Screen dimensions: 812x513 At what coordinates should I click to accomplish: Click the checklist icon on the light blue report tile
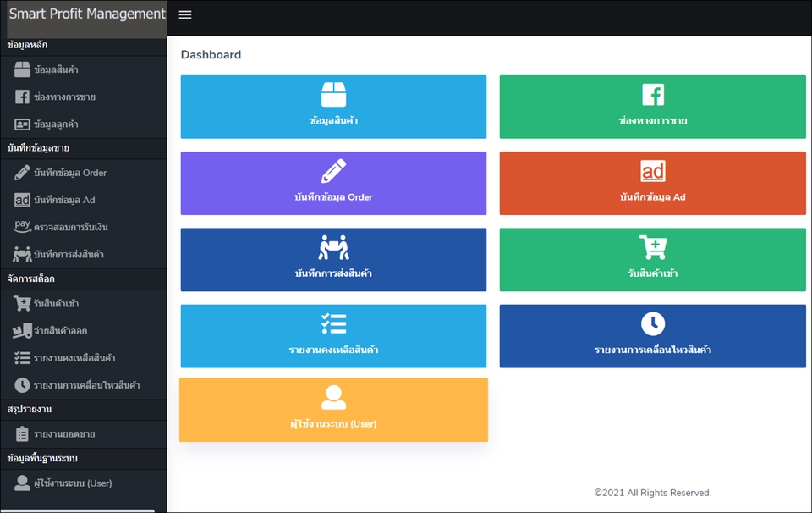pos(333,324)
